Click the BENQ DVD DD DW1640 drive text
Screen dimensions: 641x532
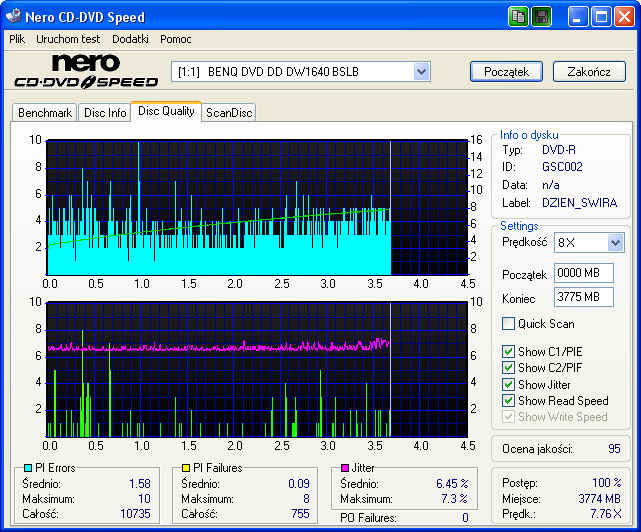(x=283, y=72)
